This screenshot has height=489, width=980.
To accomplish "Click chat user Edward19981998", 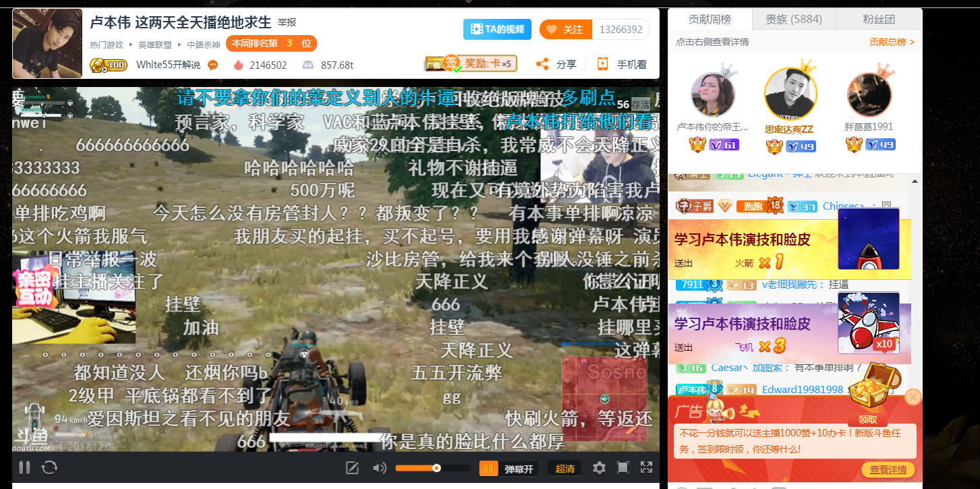I will tap(803, 389).
